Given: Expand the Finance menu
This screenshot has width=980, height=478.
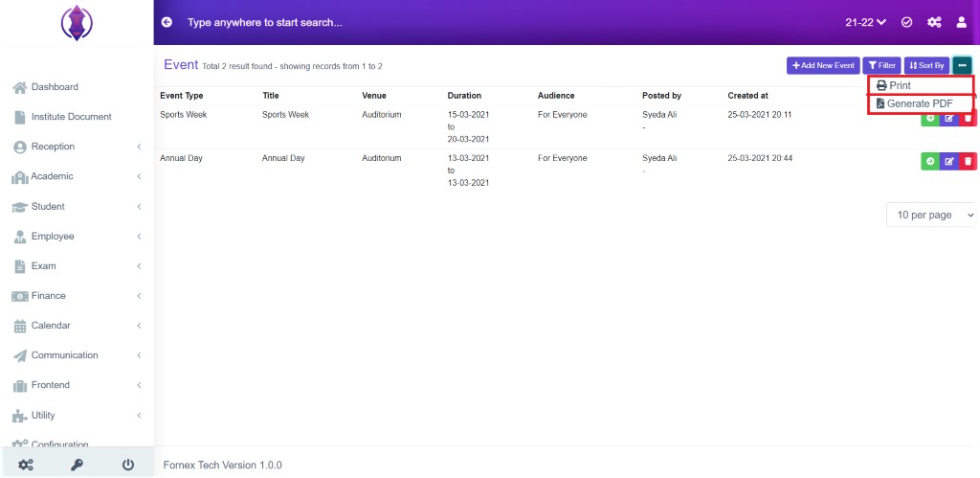Looking at the screenshot, I should tap(77, 295).
